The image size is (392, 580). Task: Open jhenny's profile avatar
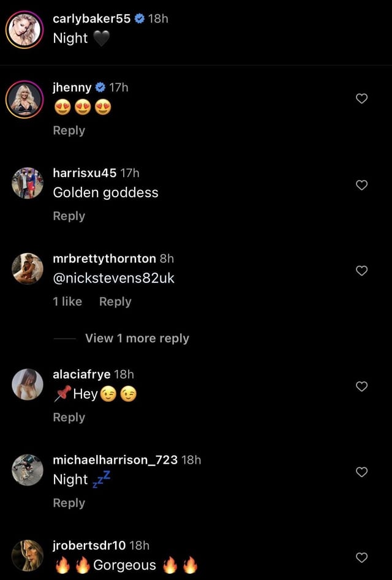[x=24, y=98]
